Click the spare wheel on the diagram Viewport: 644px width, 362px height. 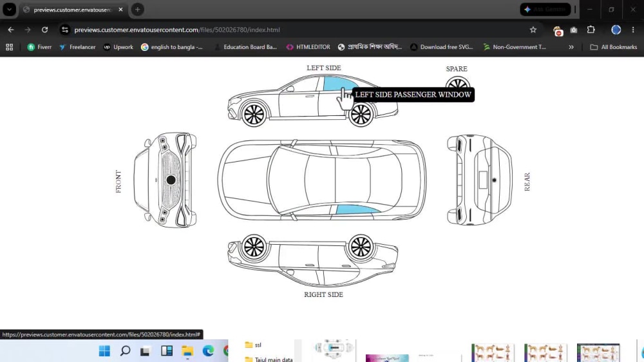(x=457, y=82)
